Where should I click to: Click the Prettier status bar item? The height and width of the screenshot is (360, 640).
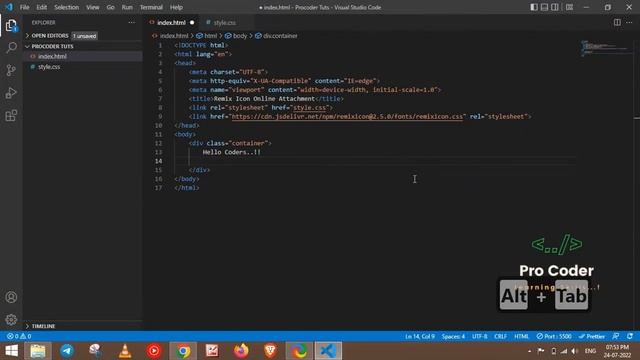point(592,336)
